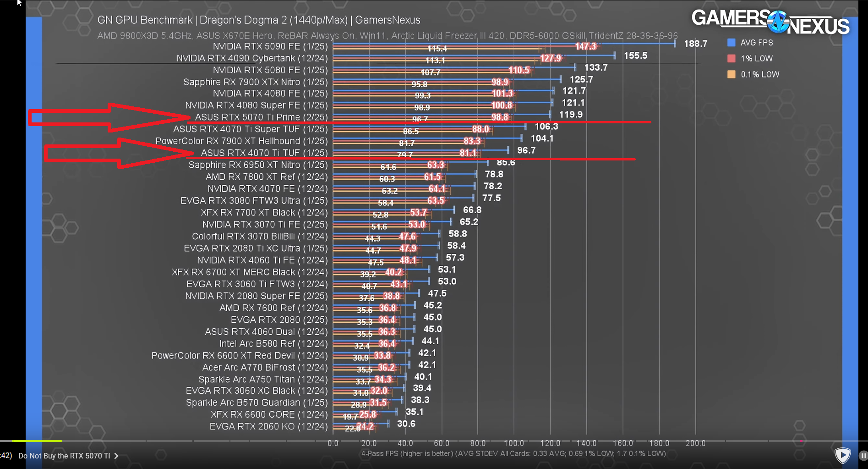Click the orange 0.1% LOW legend square
This screenshot has height=469, width=868.
point(732,74)
